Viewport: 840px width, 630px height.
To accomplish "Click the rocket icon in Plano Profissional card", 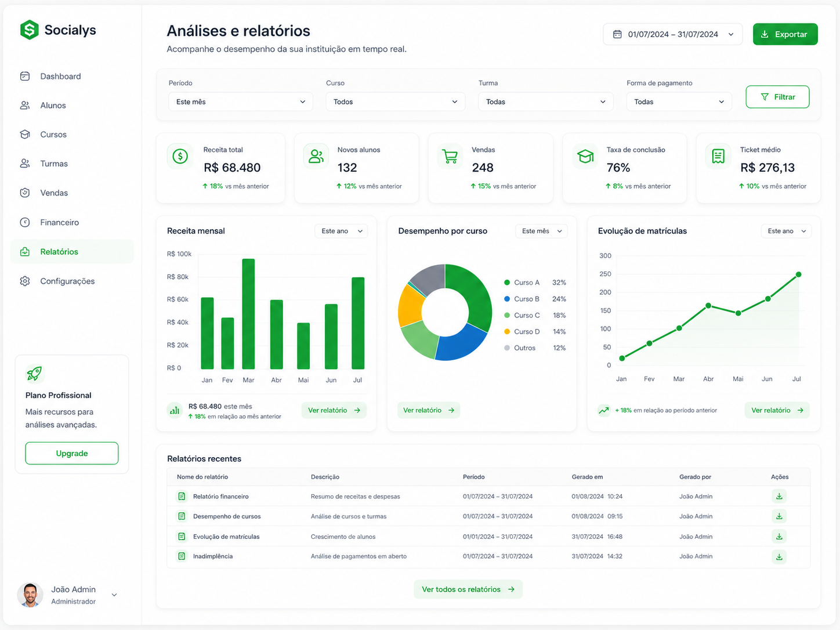I will click(x=34, y=374).
